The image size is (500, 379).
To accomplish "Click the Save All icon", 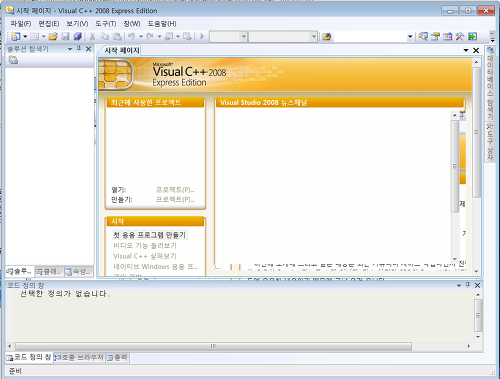I will pos(77,36).
